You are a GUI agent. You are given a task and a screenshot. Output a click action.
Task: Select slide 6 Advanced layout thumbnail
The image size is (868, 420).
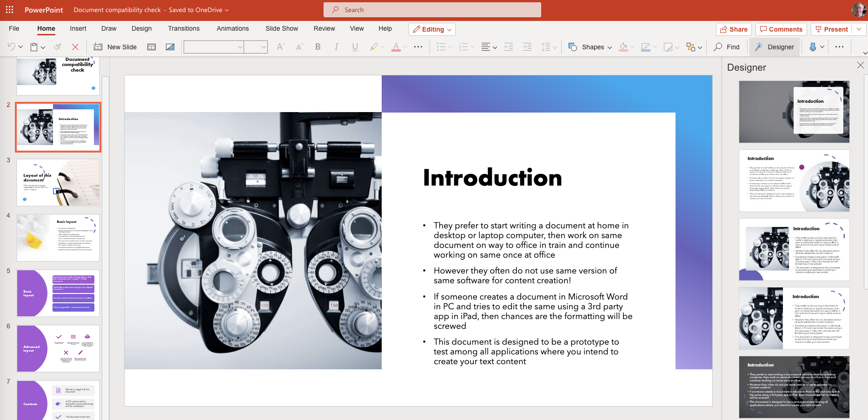click(x=58, y=348)
